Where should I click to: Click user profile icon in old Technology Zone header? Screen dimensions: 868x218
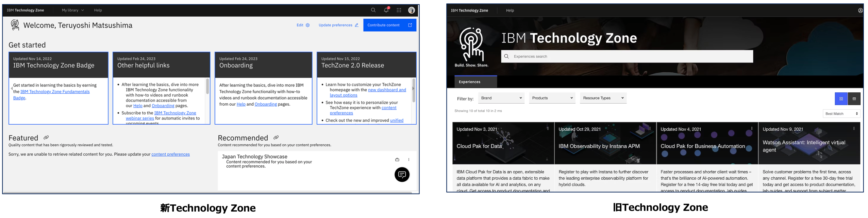(x=860, y=11)
